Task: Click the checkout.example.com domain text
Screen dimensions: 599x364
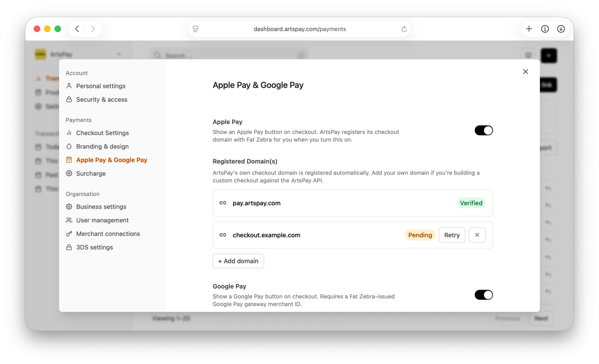Action: (266, 235)
